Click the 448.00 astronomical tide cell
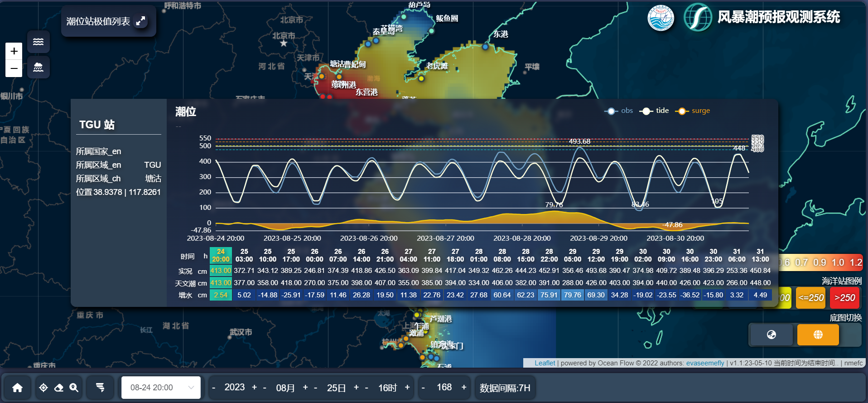The height and width of the screenshot is (403, 868). pyautogui.click(x=760, y=283)
